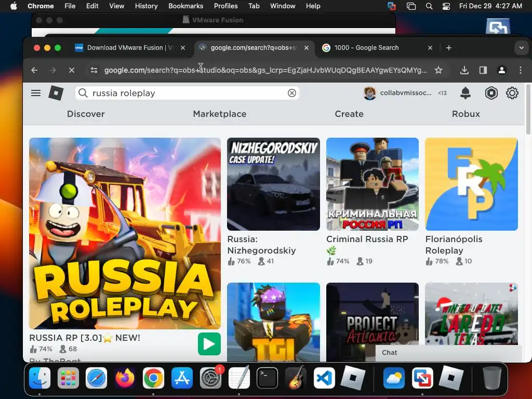The image size is (532, 399).
Task: Open Roblox notifications bell
Action: (x=465, y=93)
